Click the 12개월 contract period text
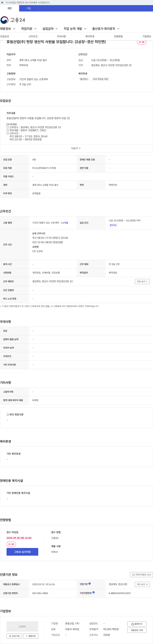The image size is (153, 644). (65, 223)
